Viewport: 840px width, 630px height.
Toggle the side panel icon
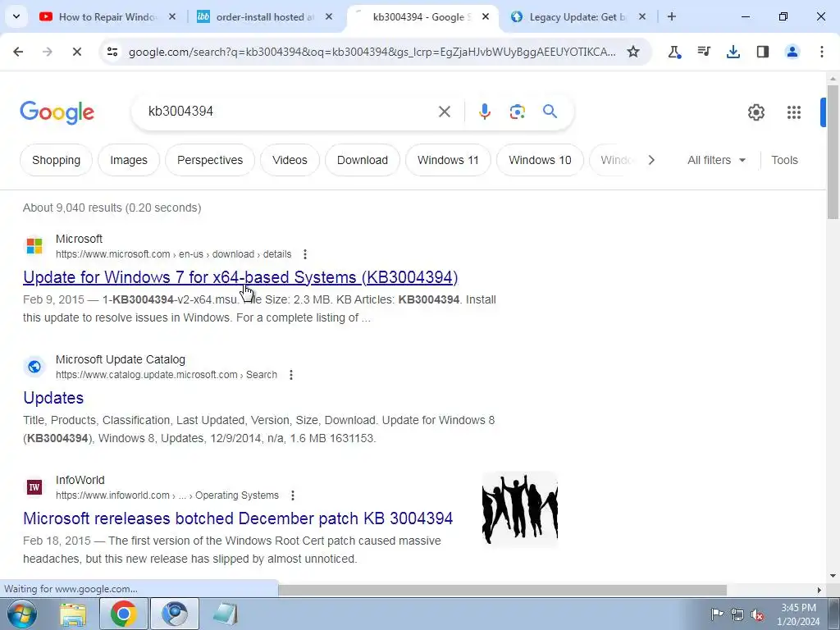763,52
